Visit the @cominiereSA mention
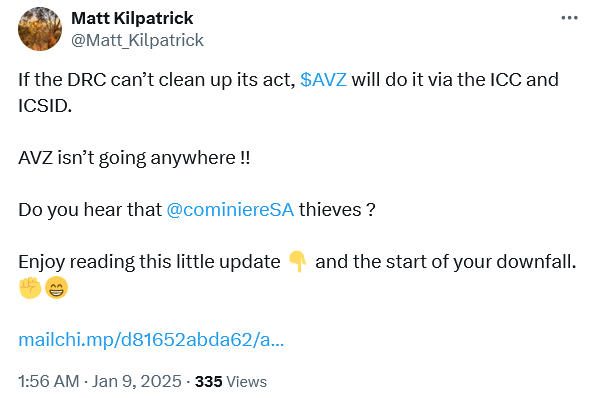This screenshot has height=398, width=598. point(230,210)
